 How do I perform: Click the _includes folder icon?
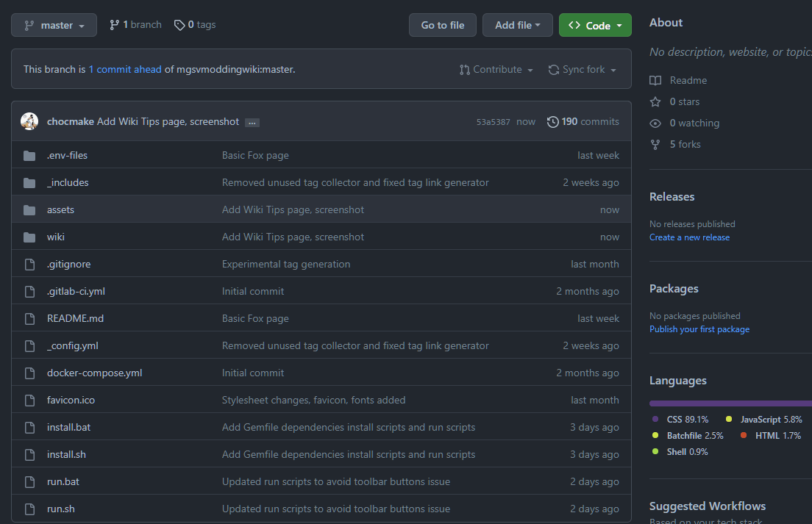click(29, 183)
